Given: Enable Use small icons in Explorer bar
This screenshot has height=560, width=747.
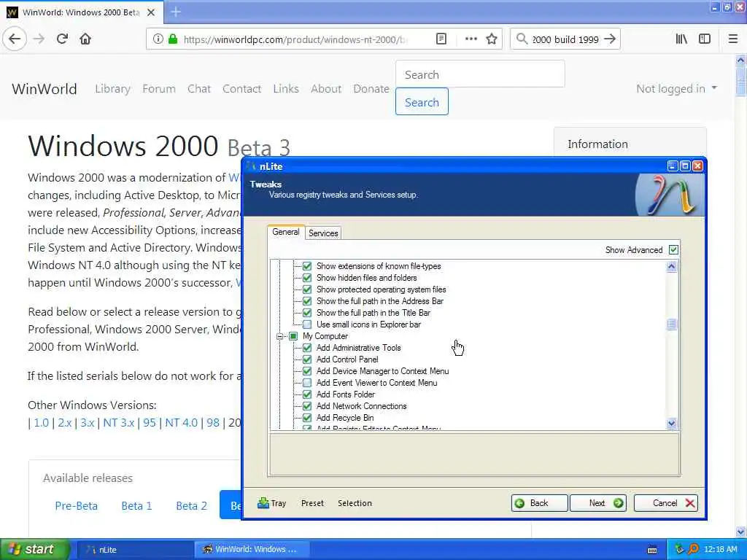Looking at the screenshot, I should (x=307, y=324).
